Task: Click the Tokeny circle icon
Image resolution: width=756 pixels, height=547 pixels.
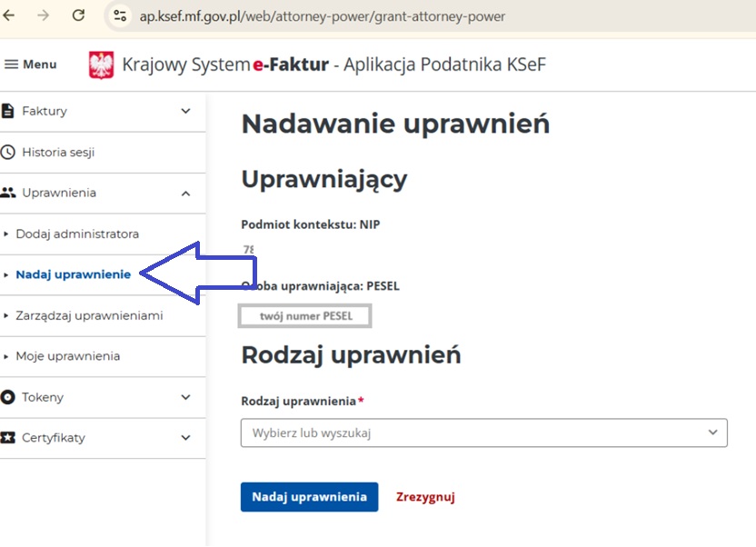Action: 8,397
